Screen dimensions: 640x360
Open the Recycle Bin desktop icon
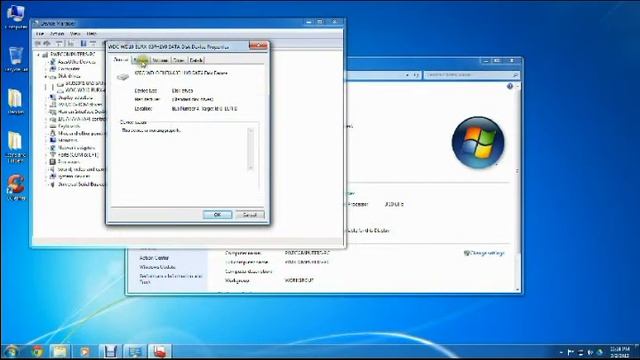pos(16,57)
